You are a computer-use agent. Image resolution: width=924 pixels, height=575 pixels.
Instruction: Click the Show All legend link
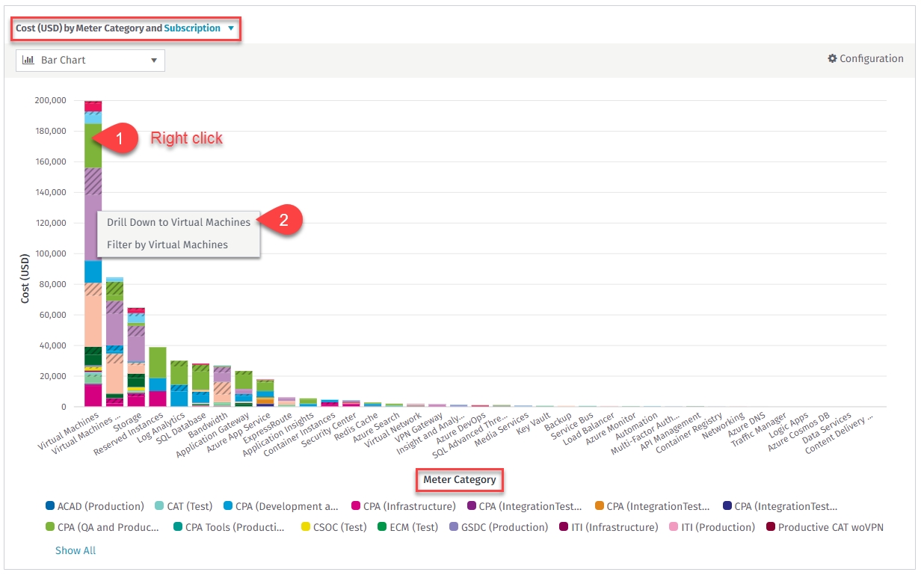coord(76,550)
